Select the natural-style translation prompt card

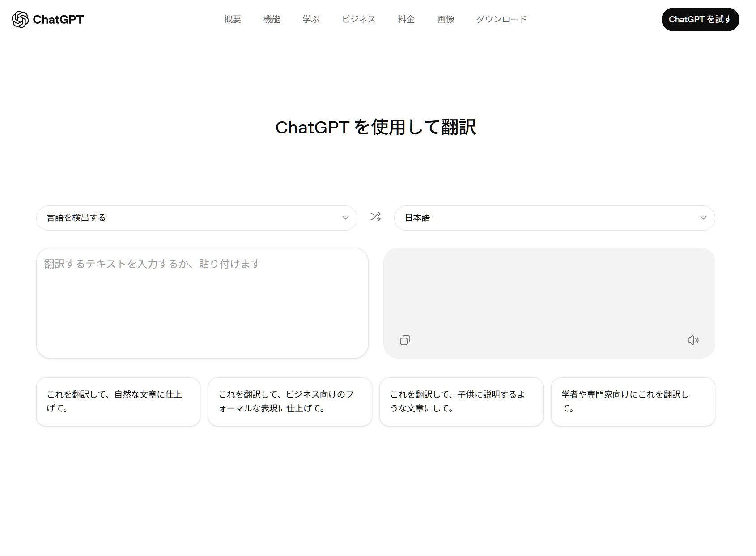click(x=118, y=402)
